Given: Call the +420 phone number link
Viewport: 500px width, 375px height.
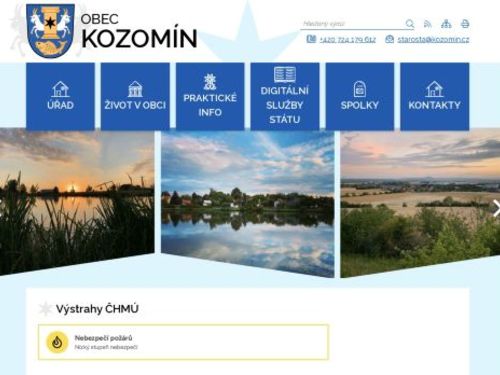Looking at the screenshot, I should click(x=347, y=40).
